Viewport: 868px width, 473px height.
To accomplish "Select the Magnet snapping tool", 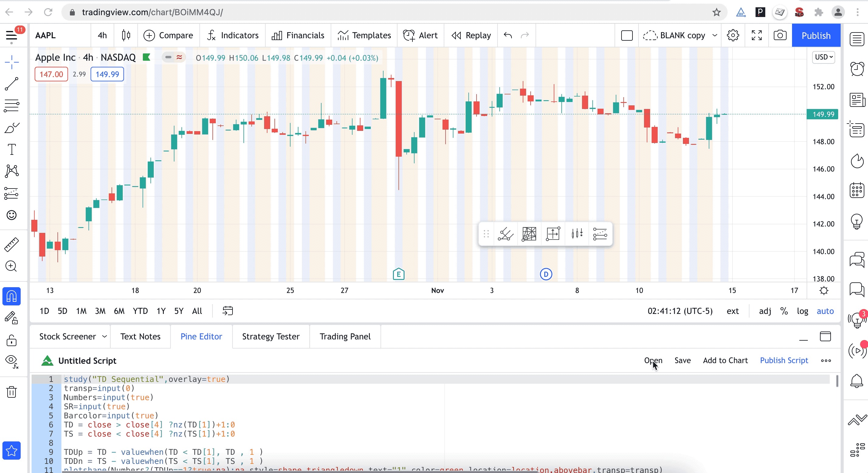I will click(12, 297).
